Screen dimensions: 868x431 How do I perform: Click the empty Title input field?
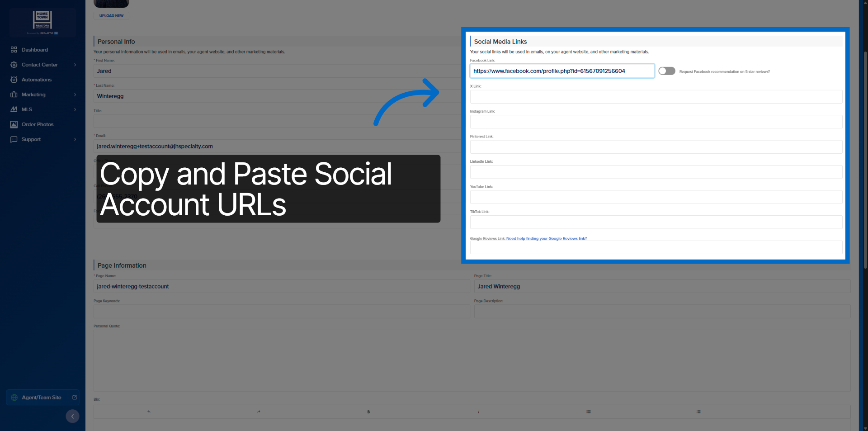(277, 121)
